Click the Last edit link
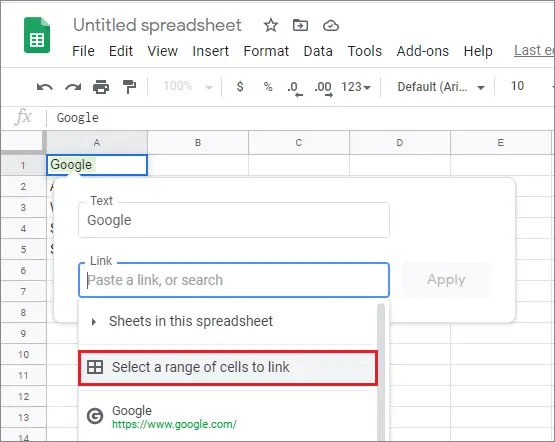The height and width of the screenshot is (442, 555). point(534,51)
